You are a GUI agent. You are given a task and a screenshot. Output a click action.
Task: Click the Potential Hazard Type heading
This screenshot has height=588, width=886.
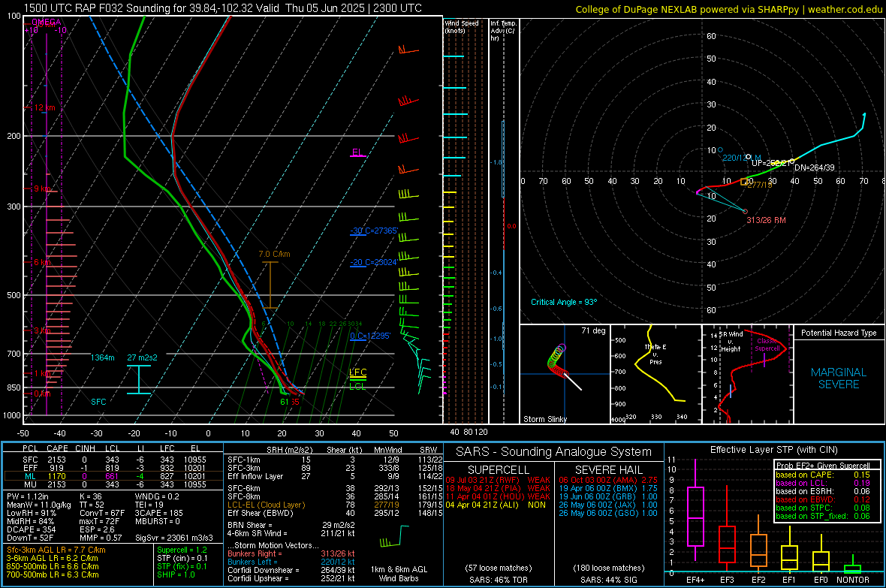coord(839,333)
